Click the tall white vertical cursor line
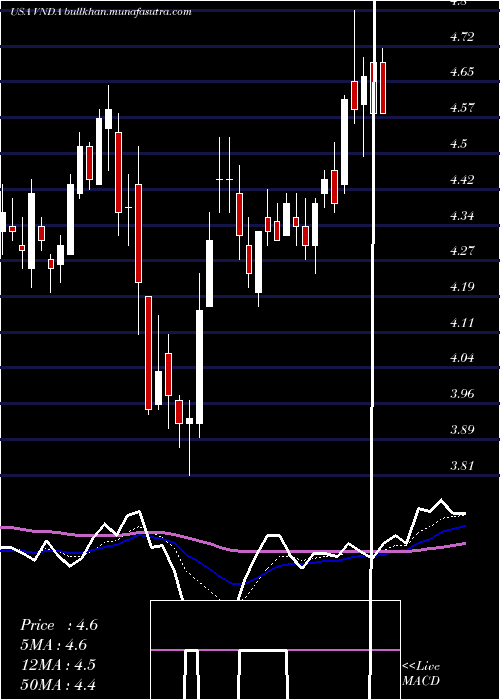Viewport: 500px width, 700px height. click(373, 348)
